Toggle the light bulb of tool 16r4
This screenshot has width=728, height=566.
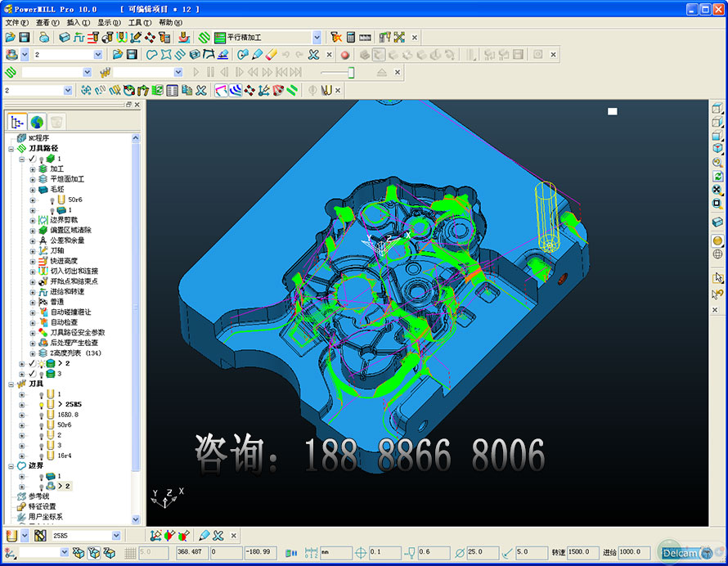41,456
